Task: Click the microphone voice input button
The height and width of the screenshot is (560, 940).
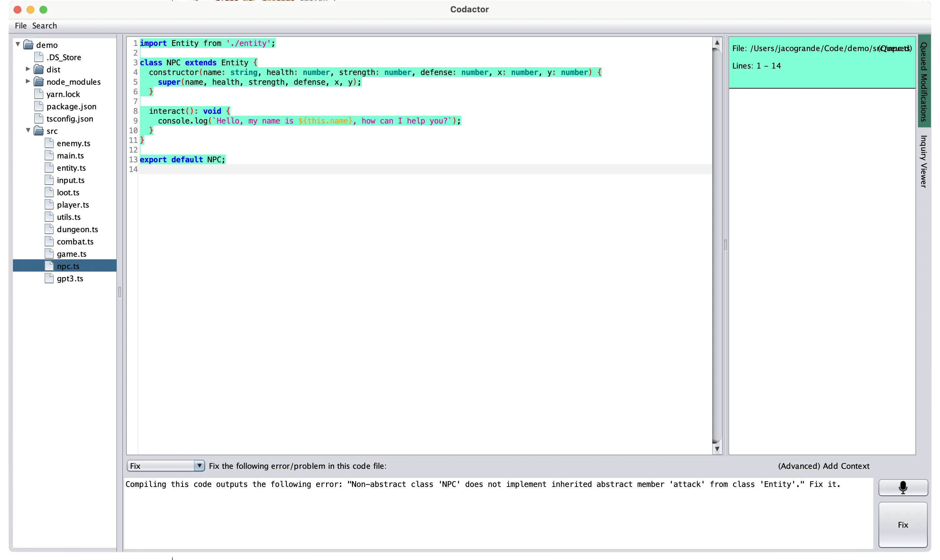Action: coord(902,487)
